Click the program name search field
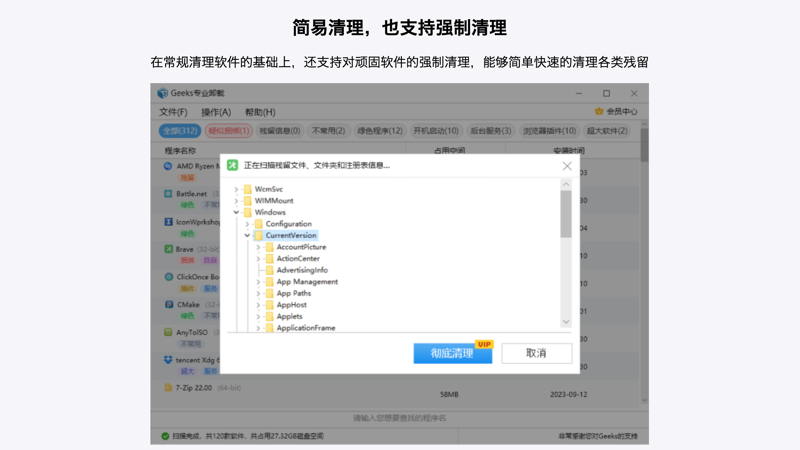800x450 pixels. [x=399, y=418]
